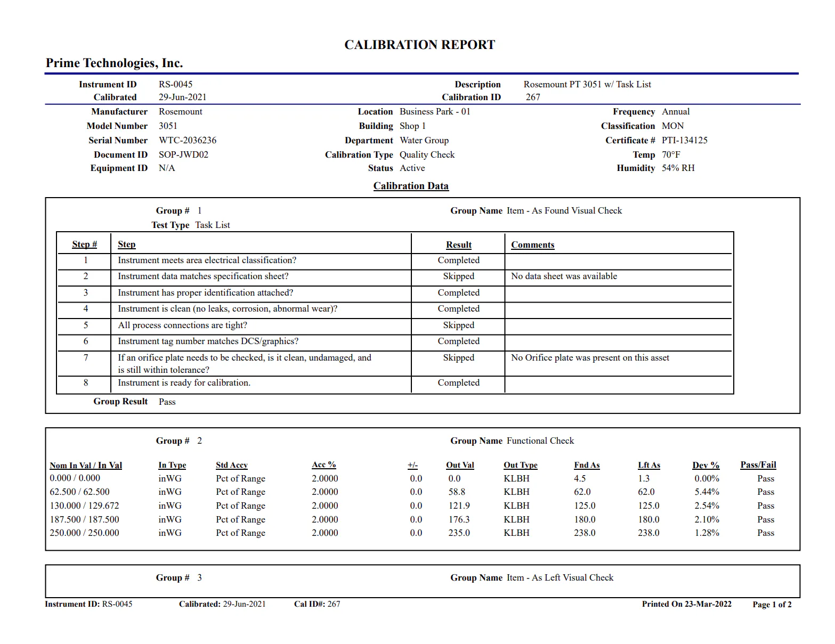Click the deviation value '1.28%'

pos(707,533)
